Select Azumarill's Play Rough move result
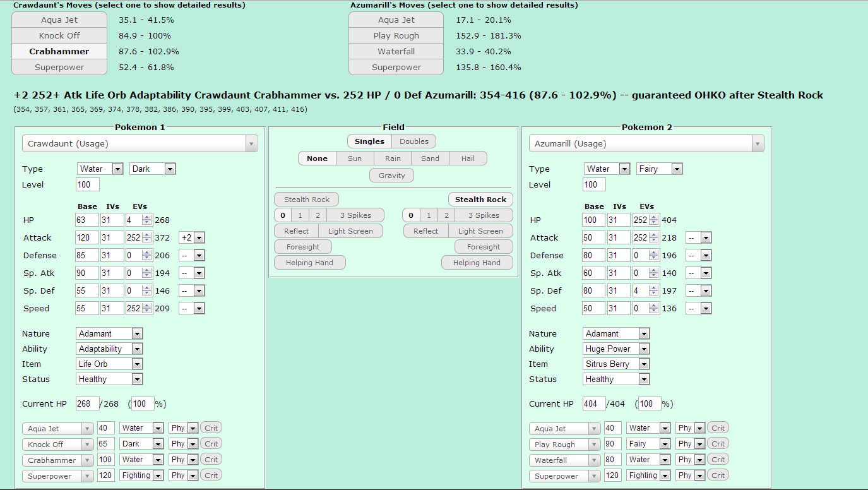868x490 pixels. pos(396,36)
